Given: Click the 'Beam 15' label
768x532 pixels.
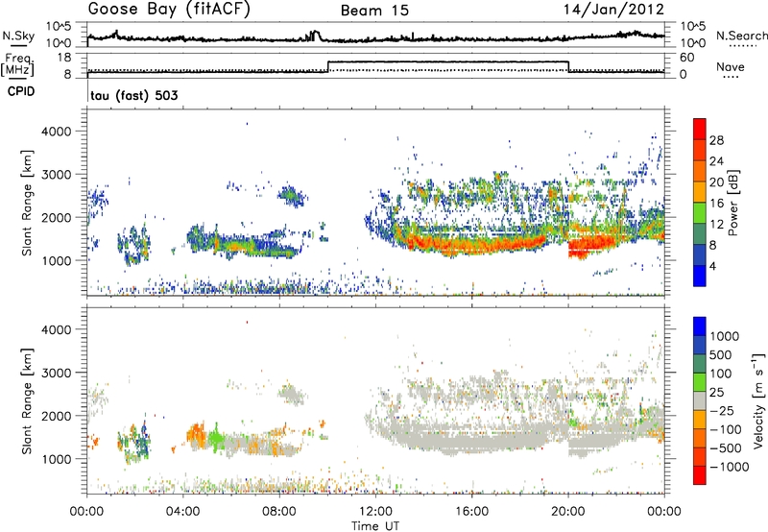Looking at the screenshot, I should (374, 11).
